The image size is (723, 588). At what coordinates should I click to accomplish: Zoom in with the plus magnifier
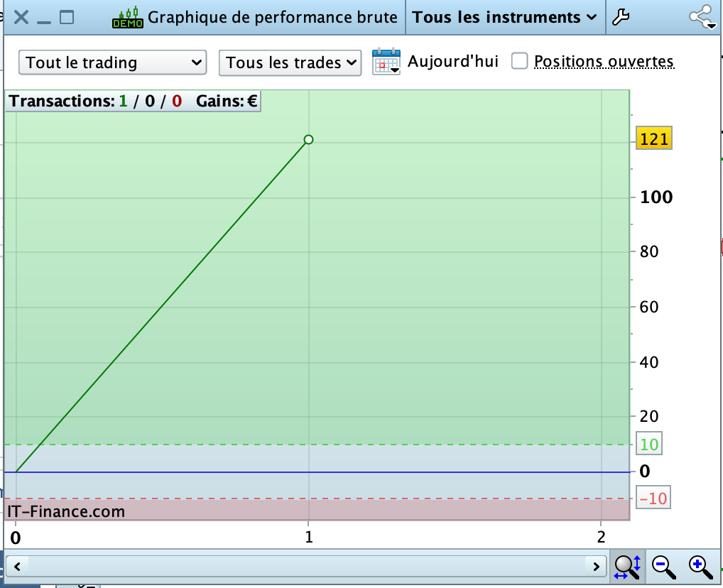pyautogui.click(x=700, y=567)
